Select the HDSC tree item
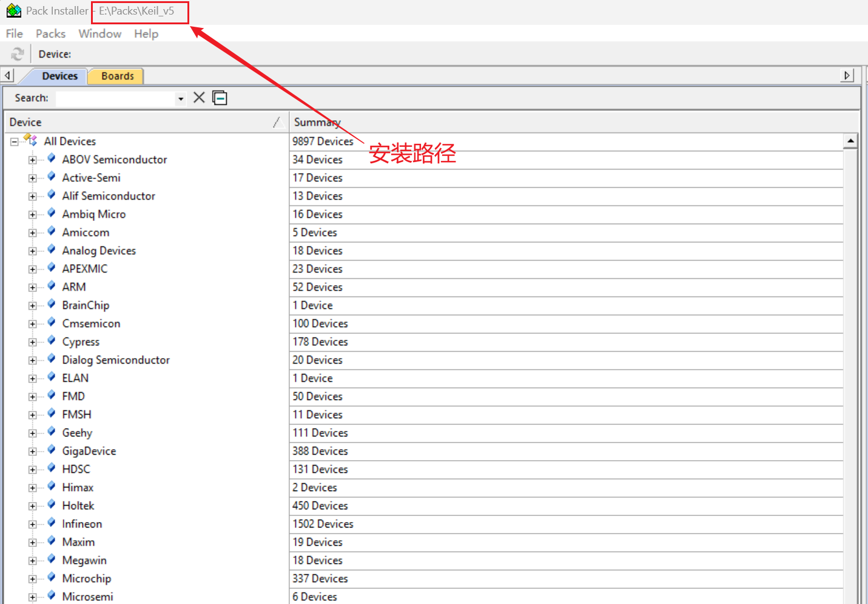 coord(76,469)
